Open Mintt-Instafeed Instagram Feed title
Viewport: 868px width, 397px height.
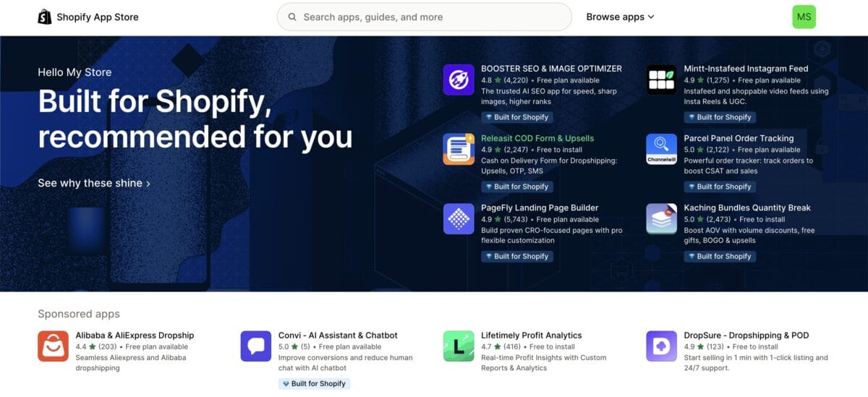click(x=746, y=69)
